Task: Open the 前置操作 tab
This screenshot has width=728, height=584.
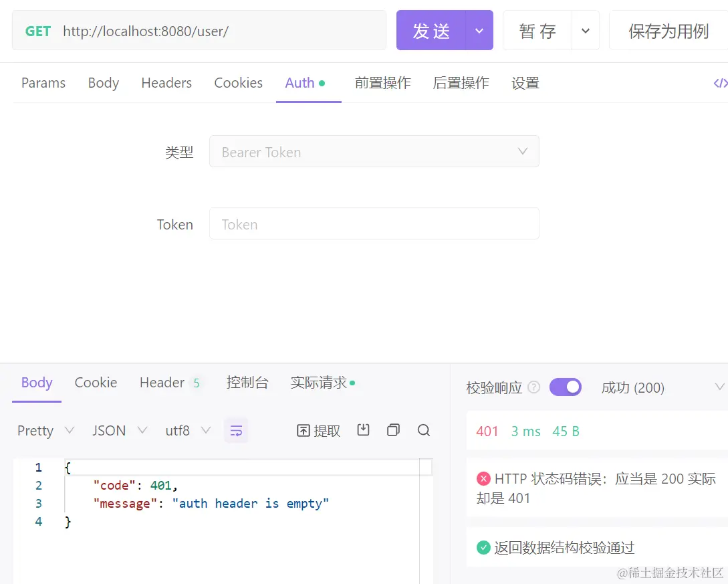Action: 382,83
